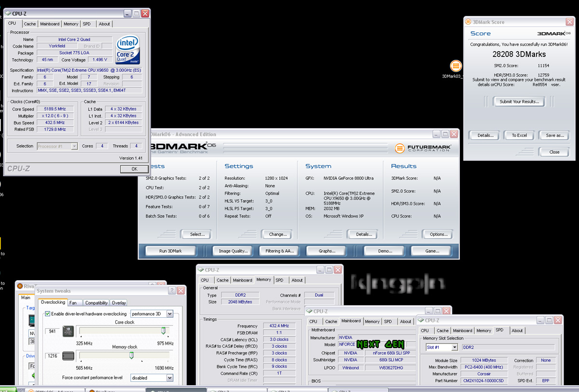Open the 3DMark03 desktop shortcut icon
Image resolution: width=579 pixels, height=392 pixels.
[456, 66]
